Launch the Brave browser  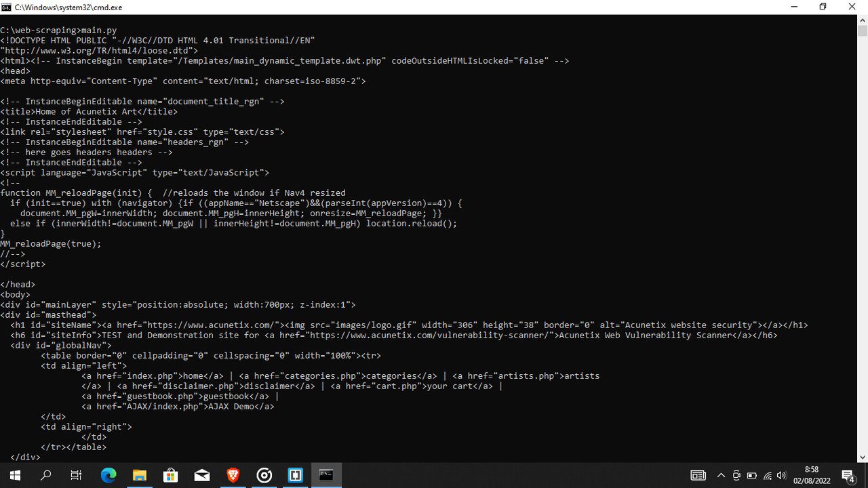click(x=233, y=474)
